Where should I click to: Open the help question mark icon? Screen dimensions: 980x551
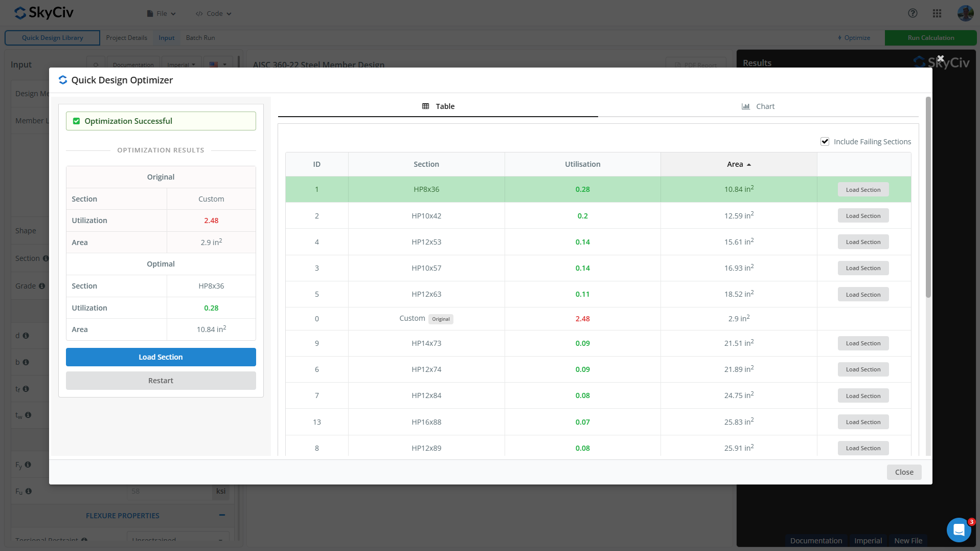click(x=913, y=13)
